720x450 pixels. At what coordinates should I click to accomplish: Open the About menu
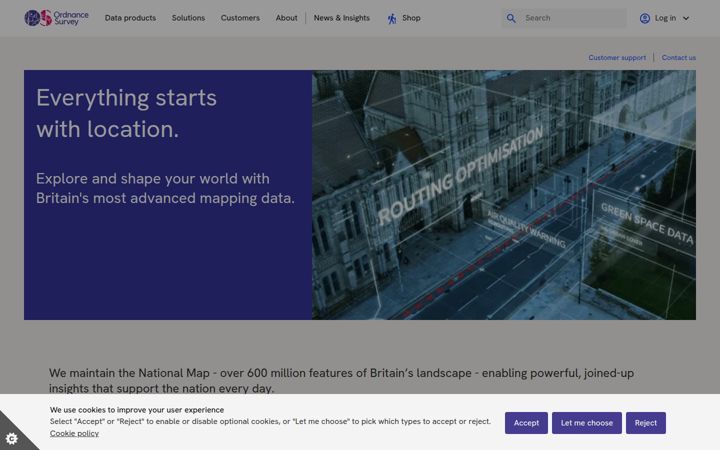287,18
